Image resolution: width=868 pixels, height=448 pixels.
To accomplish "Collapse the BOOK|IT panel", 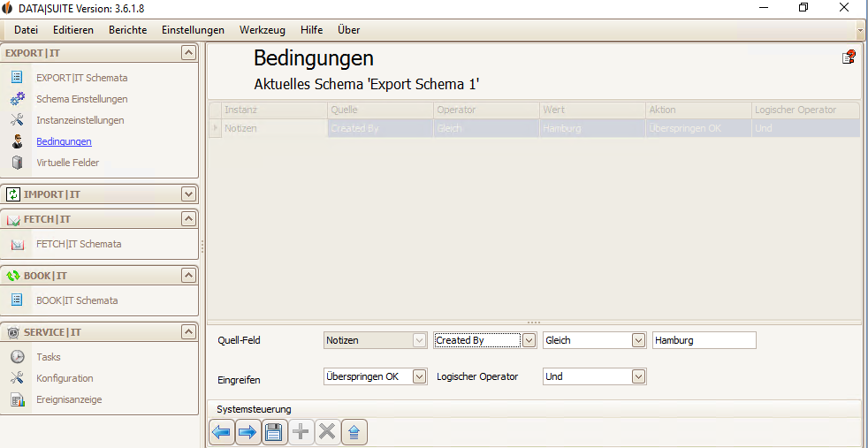I will click(188, 276).
